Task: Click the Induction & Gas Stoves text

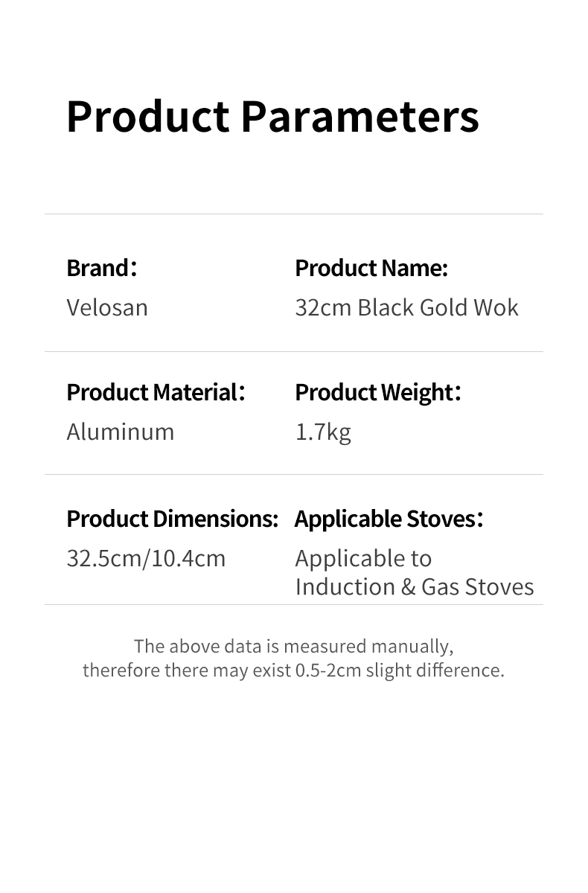Action: coord(415,586)
